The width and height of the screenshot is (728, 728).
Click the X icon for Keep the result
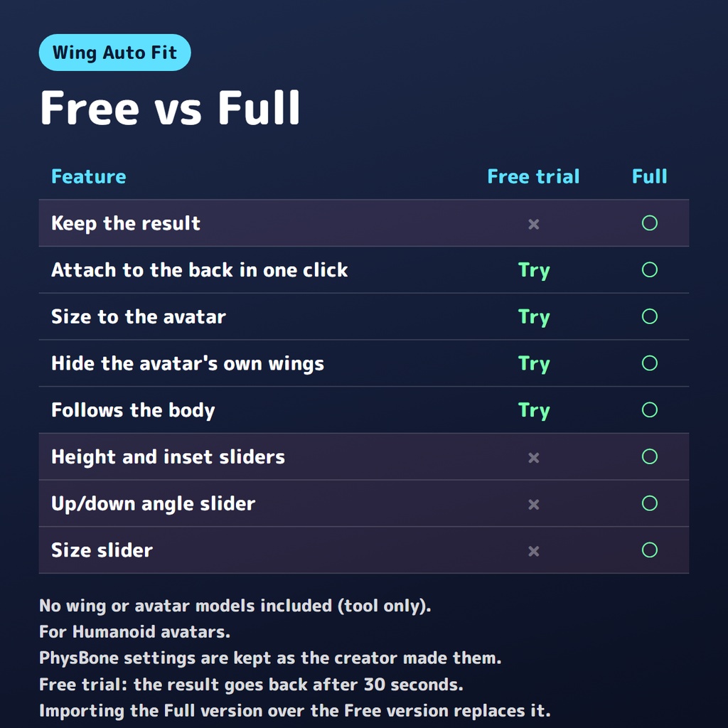click(x=533, y=224)
